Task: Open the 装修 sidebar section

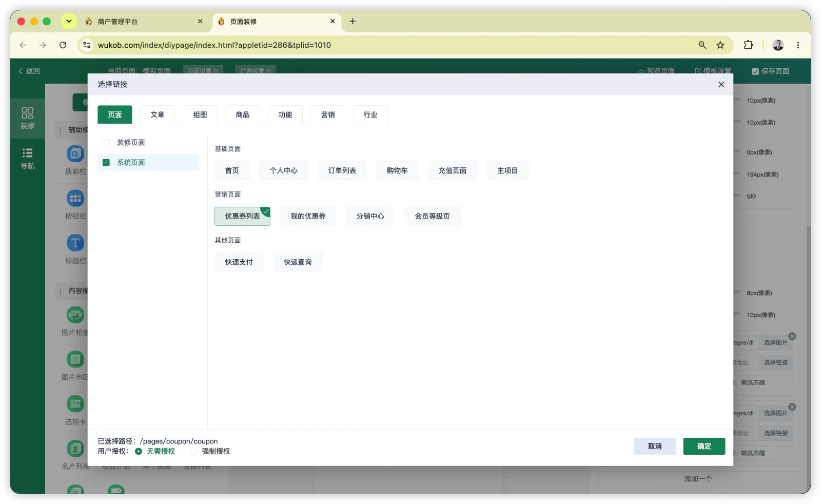Action: click(28, 118)
